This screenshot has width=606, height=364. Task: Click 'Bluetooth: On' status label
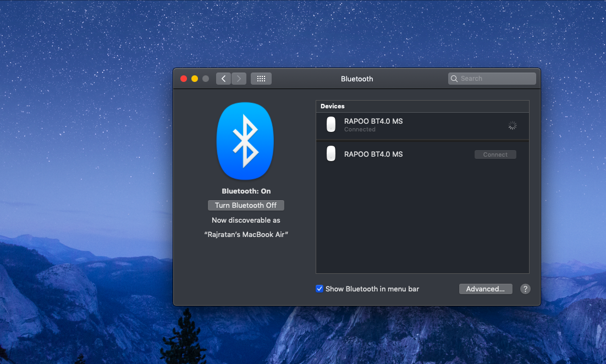pos(246,191)
